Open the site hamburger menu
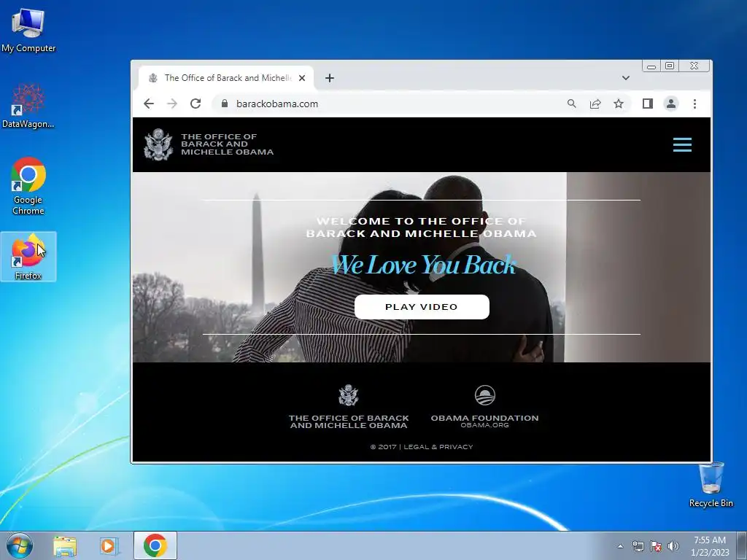Viewport: 747px width, 560px height. pyautogui.click(x=682, y=145)
